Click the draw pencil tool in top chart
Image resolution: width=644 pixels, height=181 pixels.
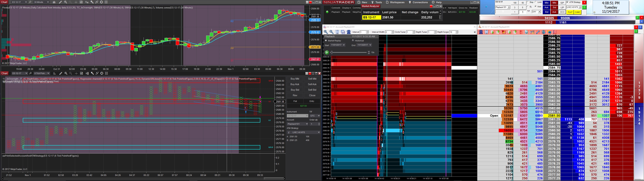click(60, 2)
